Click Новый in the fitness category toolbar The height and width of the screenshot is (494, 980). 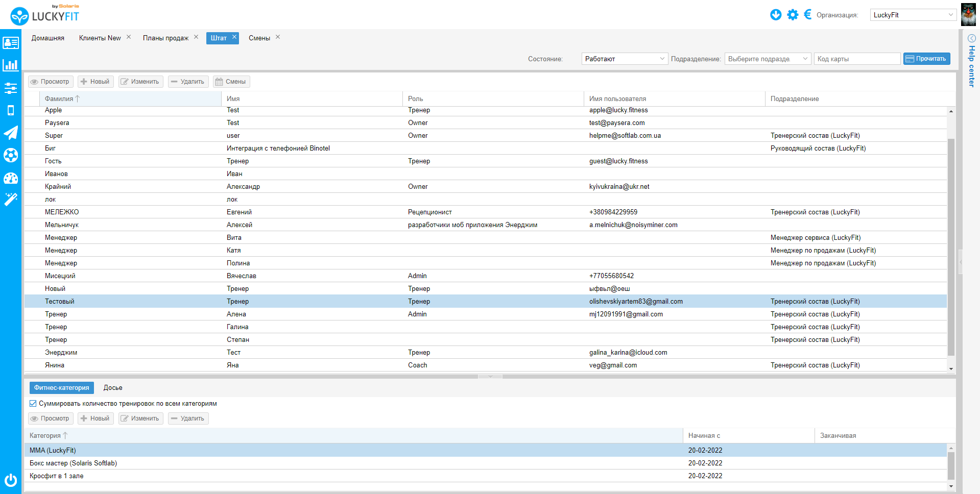(95, 418)
